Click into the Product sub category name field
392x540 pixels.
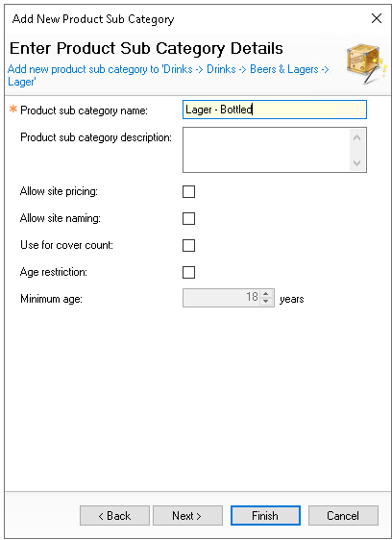coord(275,110)
